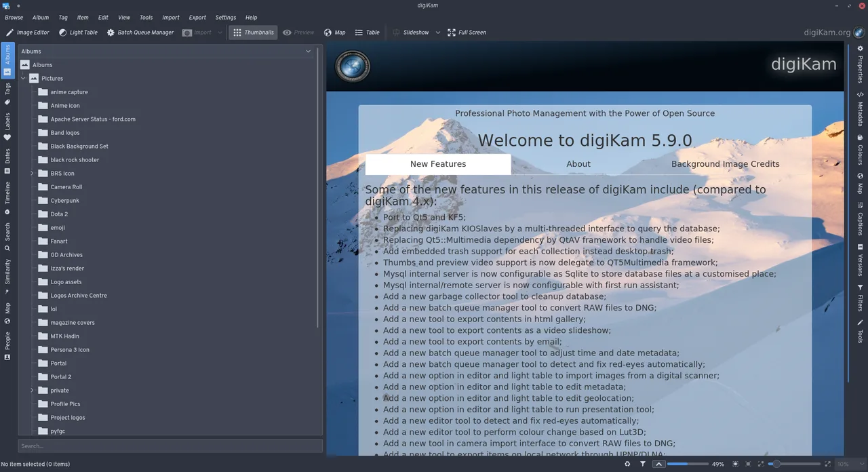Open the Album menu
Viewport: 868px width, 472px height.
[x=41, y=18]
